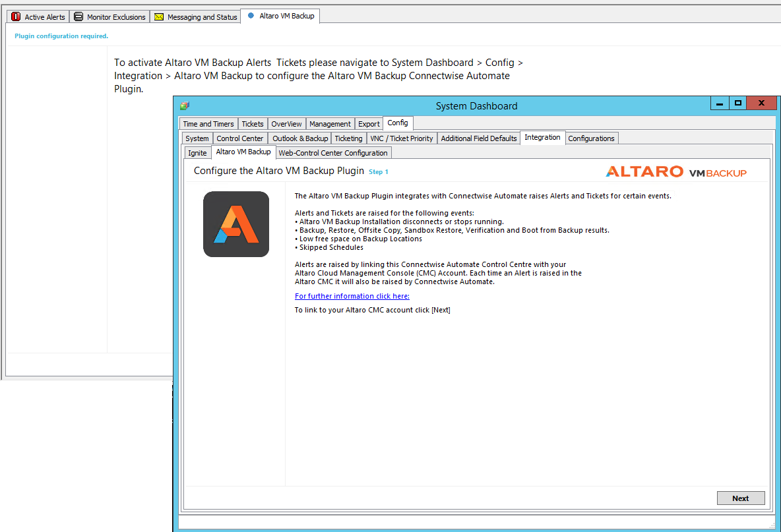Click the blue status dot on Altaro VM Backup tab
This screenshot has width=781, height=532.
tap(251, 16)
